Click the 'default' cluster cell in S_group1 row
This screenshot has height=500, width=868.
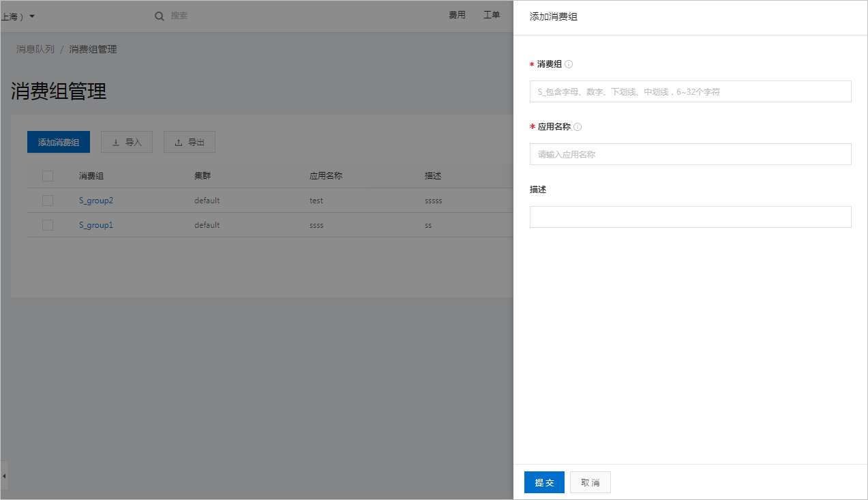tap(207, 225)
